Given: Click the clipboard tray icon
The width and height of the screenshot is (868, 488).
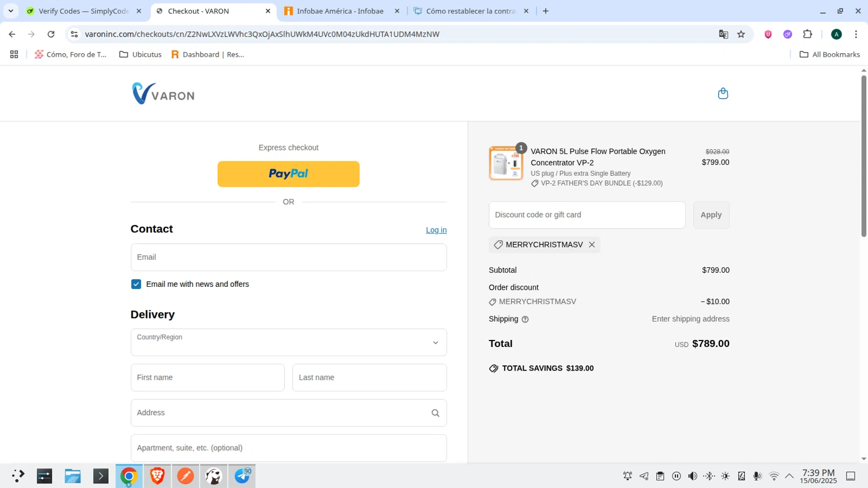Looking at the screenshot, I should [660, 476].
